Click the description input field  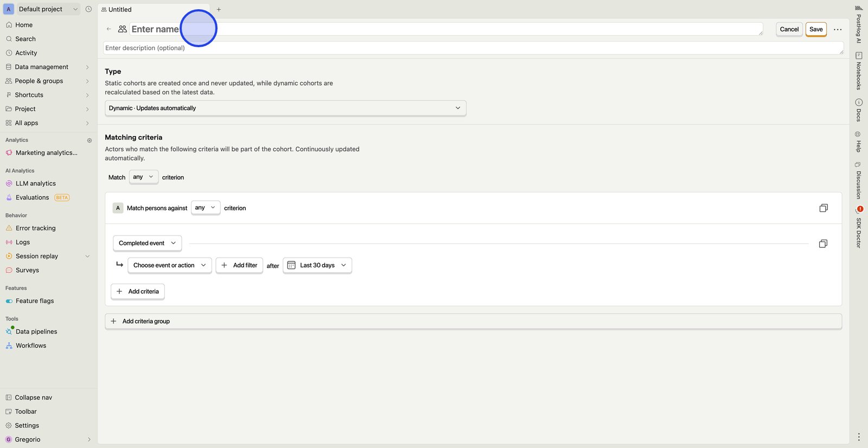point(472,48)
